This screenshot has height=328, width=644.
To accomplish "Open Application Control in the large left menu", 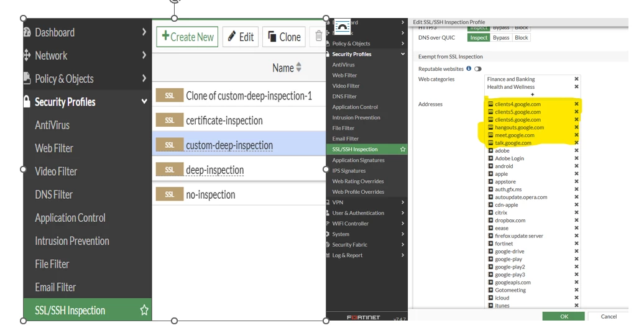I will tap(70, 217).
